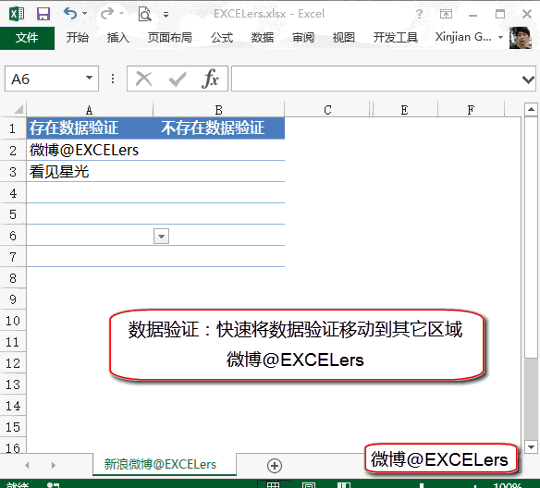Image resolution: width=540 pixels, height=488 pixels.
Task: Open Print Preview from the quick access toolbar
Action: pyautogui.click(x=145, y=14)
